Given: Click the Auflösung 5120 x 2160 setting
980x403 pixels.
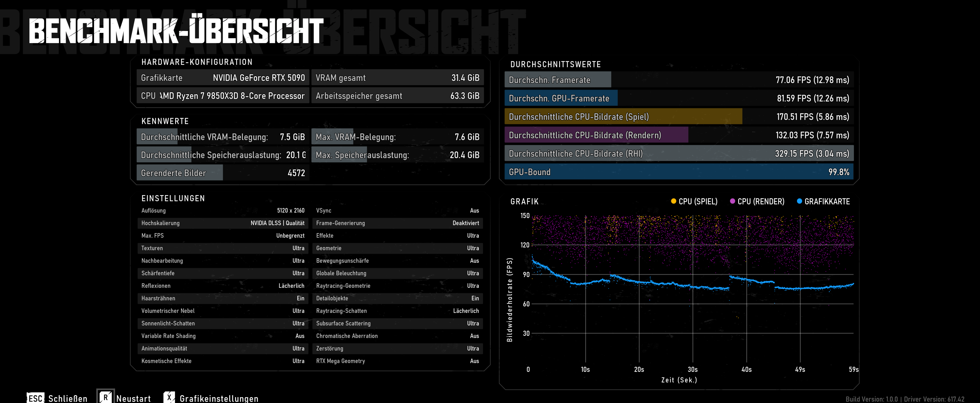Looking at the screenshot, I should pyautogui.click(x=223, y=210).
